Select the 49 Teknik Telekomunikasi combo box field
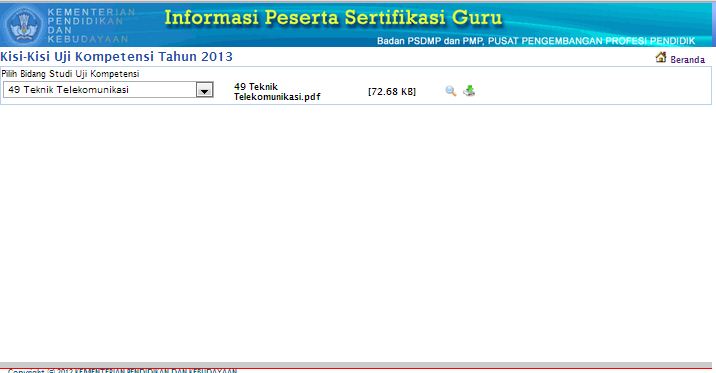 tap(108, 90)
